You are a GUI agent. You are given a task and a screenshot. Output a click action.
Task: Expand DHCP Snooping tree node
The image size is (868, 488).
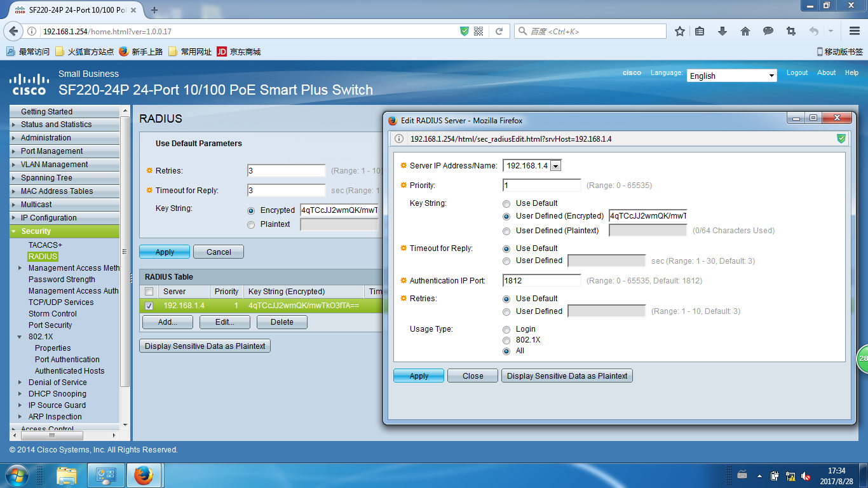[20, 394]
